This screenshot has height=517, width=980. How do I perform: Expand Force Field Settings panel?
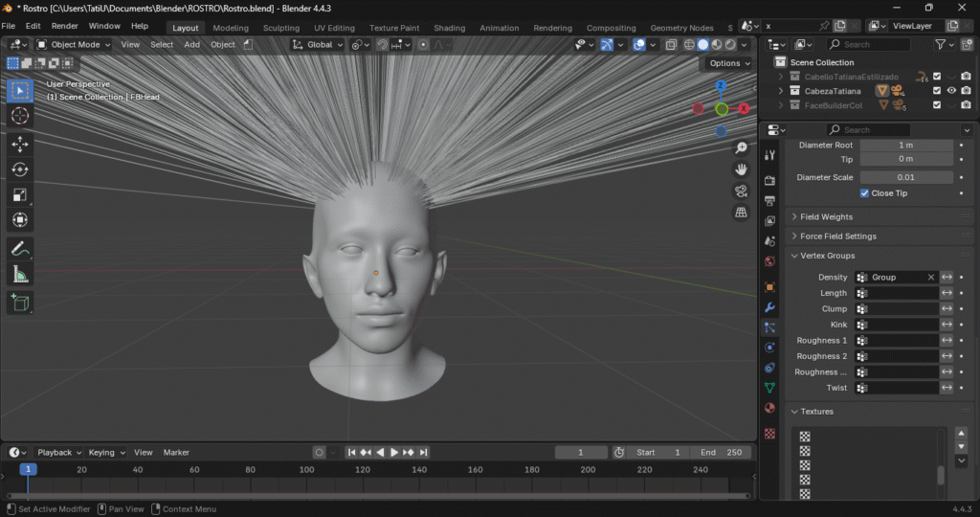(837, 236)
